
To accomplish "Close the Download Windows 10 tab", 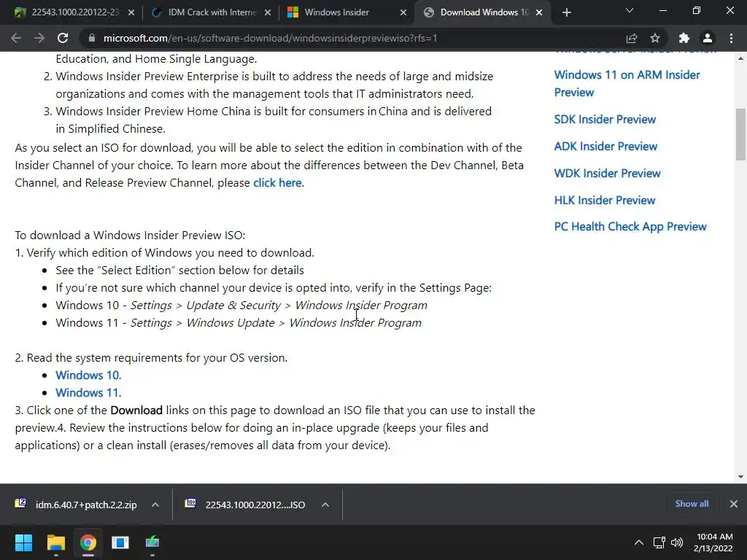I will (539, 12).
